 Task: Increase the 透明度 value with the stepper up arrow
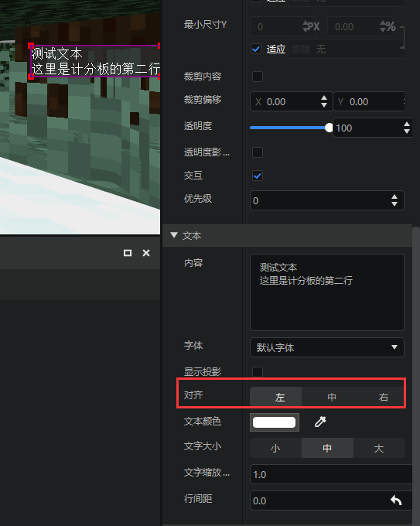(x=407, y=125)
